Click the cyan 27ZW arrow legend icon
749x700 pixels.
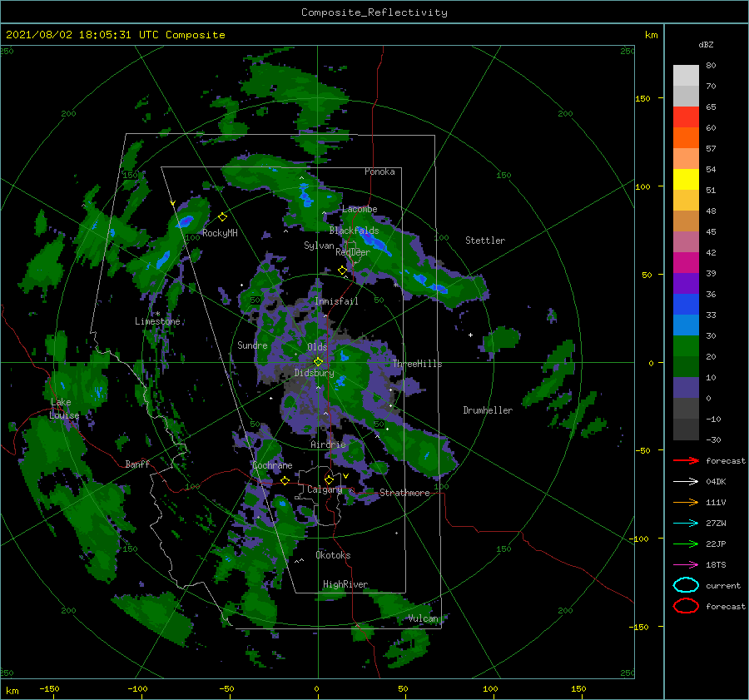(686, 523)
